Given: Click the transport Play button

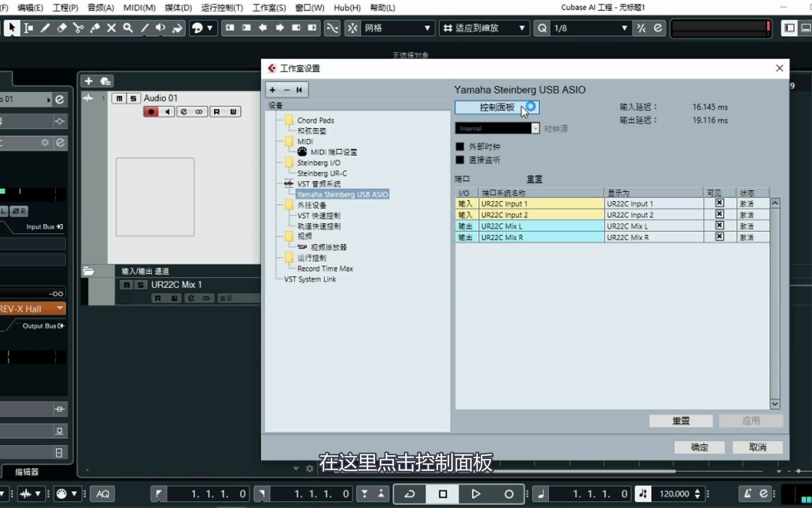Looking at the screenshot, I should click(x=476, y=493).
